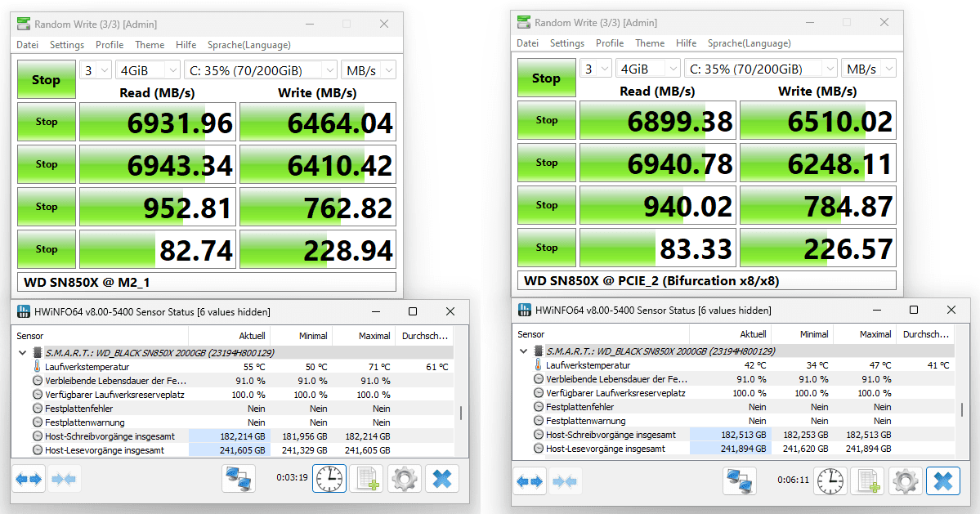Open MB/s unit dropdown in right window

pyautogui.click(x=868, y=69)
